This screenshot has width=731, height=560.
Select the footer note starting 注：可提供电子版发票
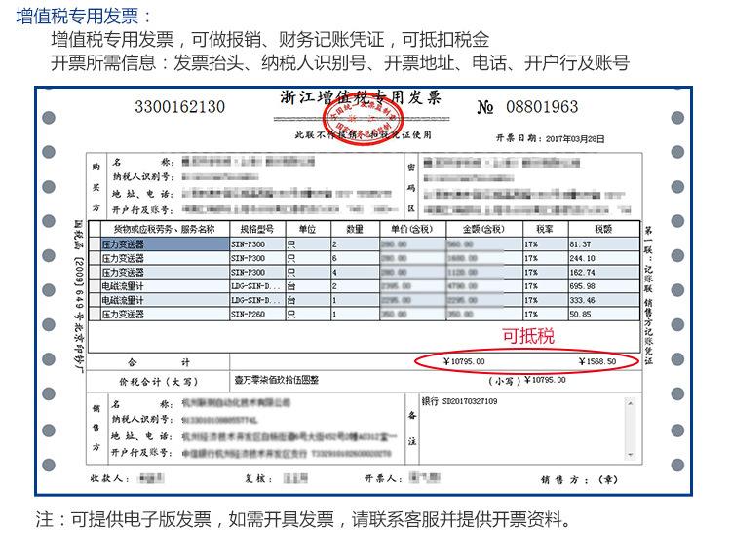point(303,519)
